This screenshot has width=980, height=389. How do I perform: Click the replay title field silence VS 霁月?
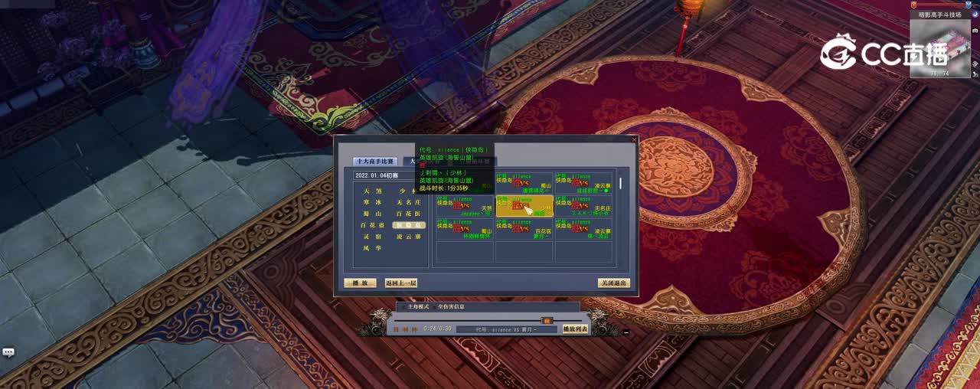507,329
